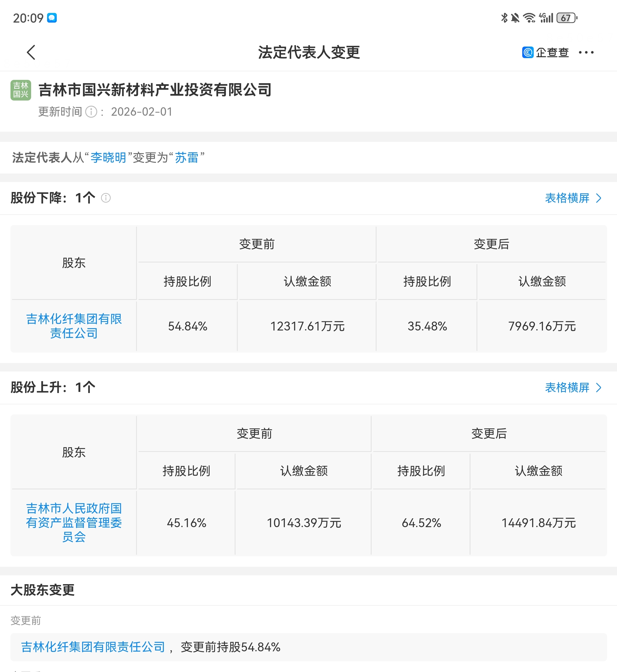Tap the battery indicator in status bar
This screenshot has height=672, width=617.
(567, 18)
